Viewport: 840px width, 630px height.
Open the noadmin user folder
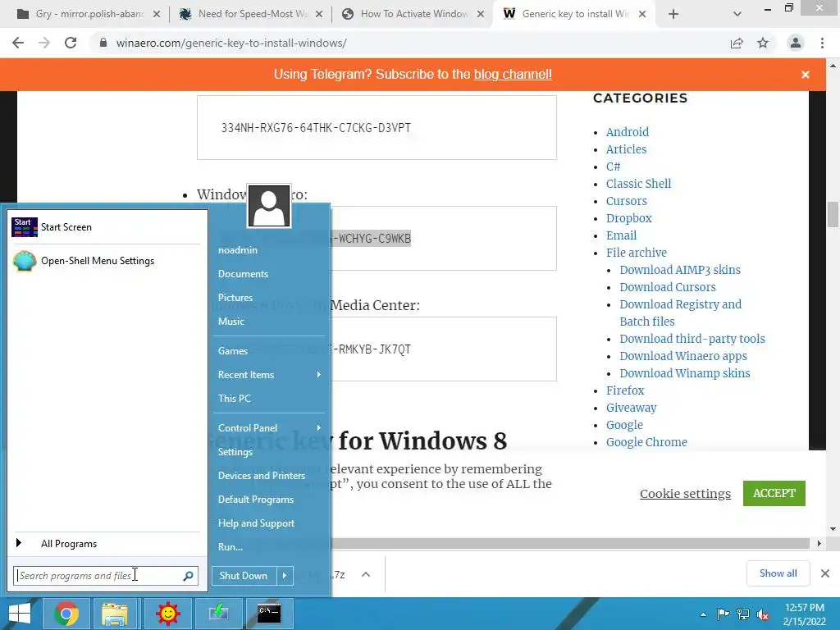pyautogui.click(x=238, y=250)
